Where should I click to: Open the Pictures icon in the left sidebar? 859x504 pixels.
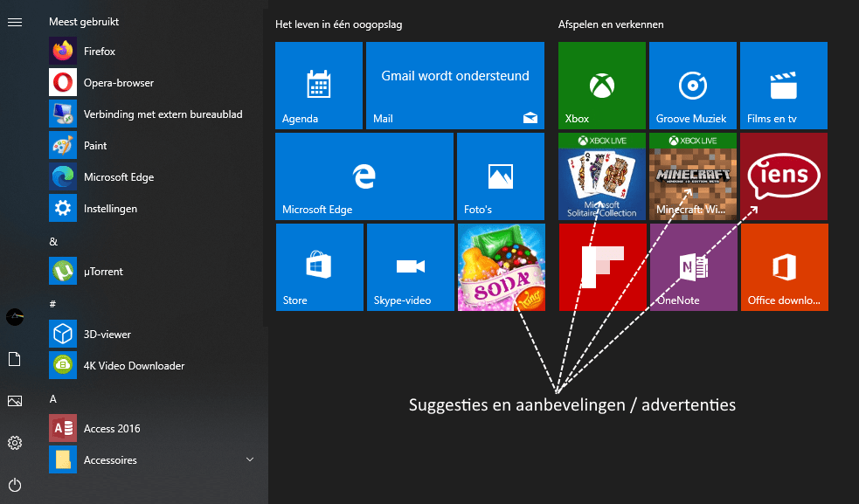tap(14, 401)
